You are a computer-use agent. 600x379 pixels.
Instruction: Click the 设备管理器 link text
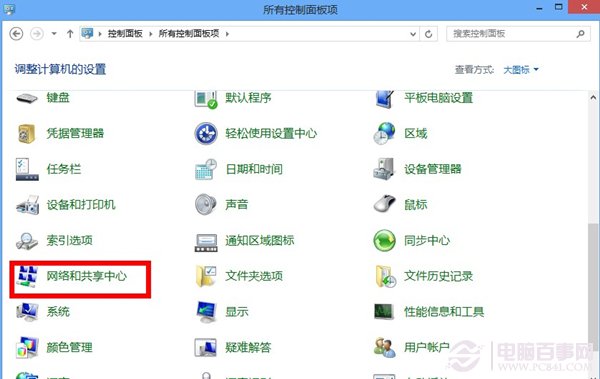click(x=433, y=169)
